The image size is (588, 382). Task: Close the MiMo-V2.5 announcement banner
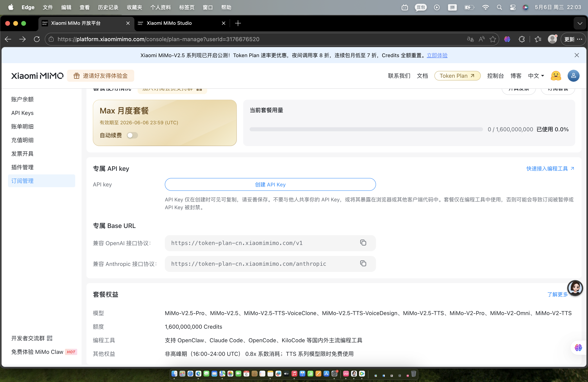pos(577,55)
